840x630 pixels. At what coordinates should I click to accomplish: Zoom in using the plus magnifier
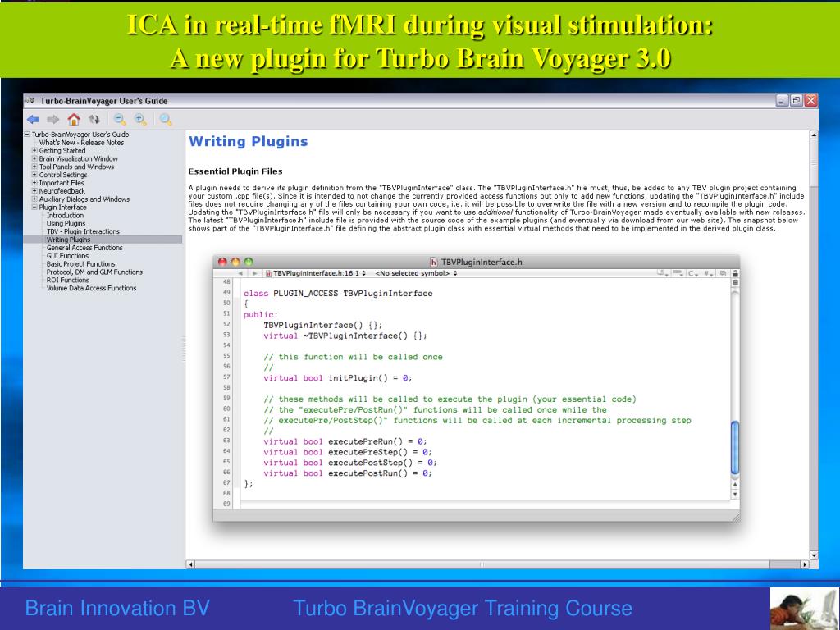tap(141, 120)
